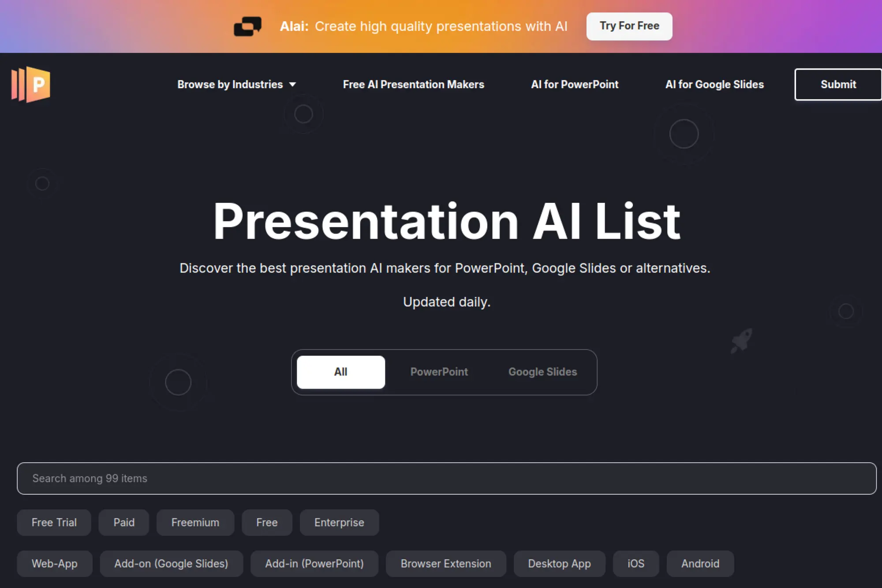Select the All tab
Image resolution: width=882 pixels, height=588 pixels.
click(340, 372)
